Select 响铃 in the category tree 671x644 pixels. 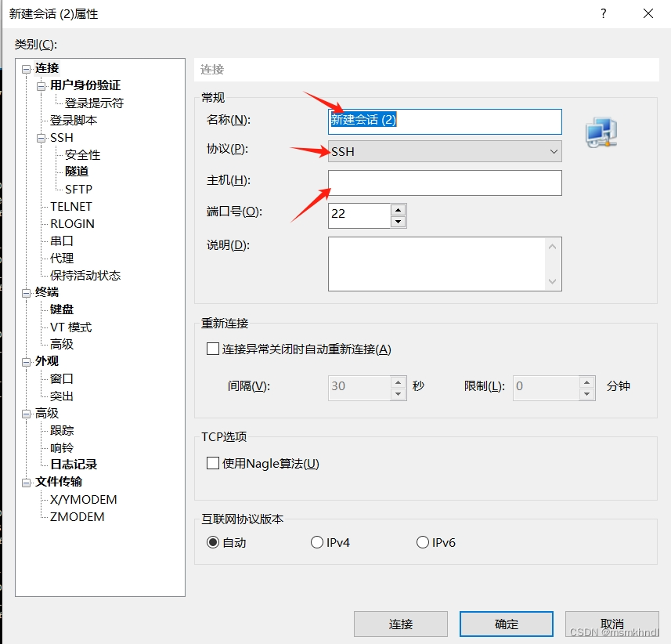pyautogui.click(x=62, y=448)
